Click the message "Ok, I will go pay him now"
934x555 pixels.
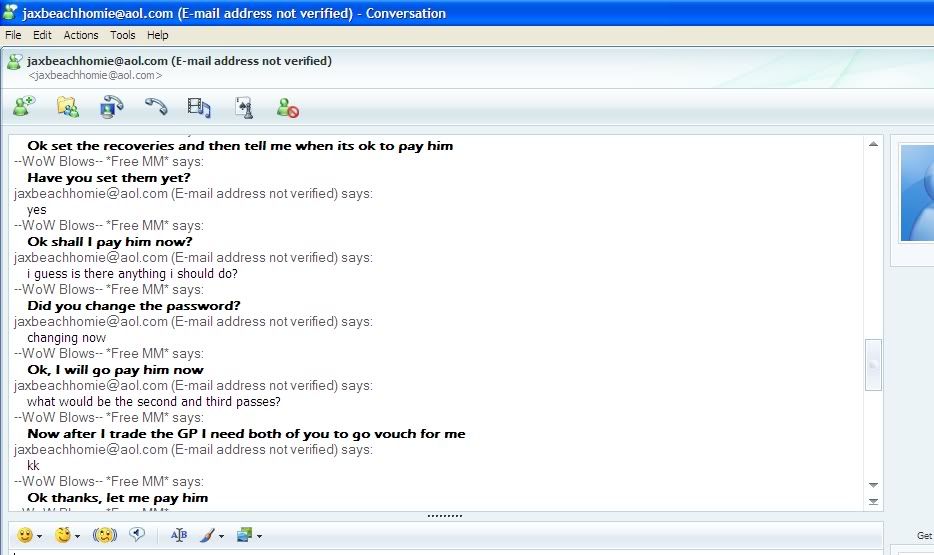click(x=116, y=370)
